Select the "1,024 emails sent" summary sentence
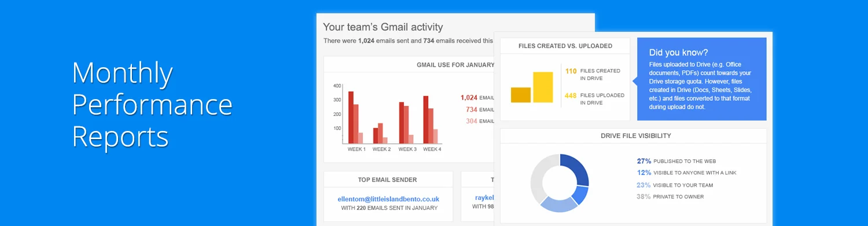Screen dimensions: 868x226 pyautogui.click(x=408, y=41)
